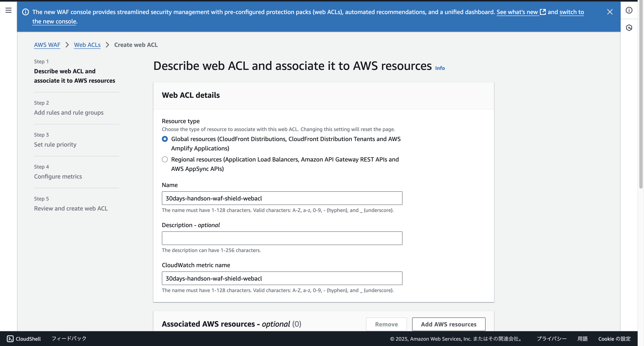
Task: Focus the Description optional text field
Action: pos(282,238)
